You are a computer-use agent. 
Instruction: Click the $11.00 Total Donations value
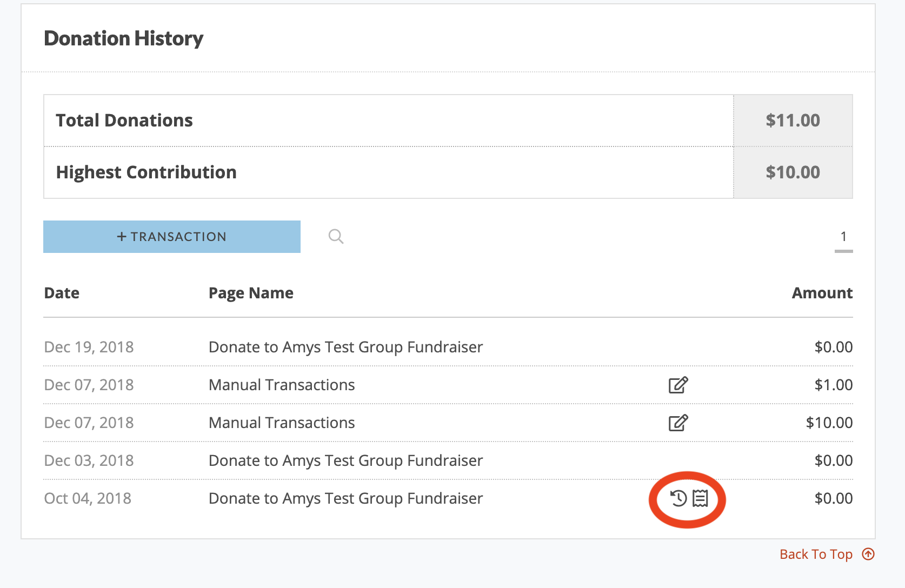tap(793, 120)
